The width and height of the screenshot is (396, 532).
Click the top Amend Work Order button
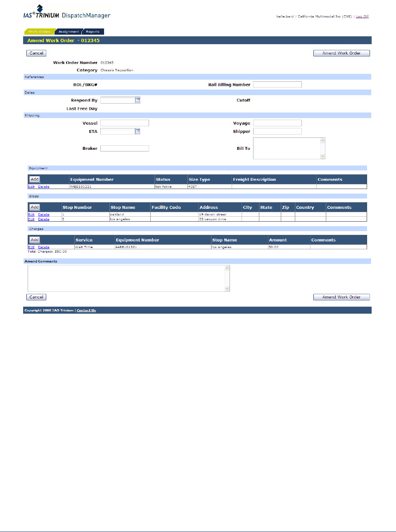(341, 53)
